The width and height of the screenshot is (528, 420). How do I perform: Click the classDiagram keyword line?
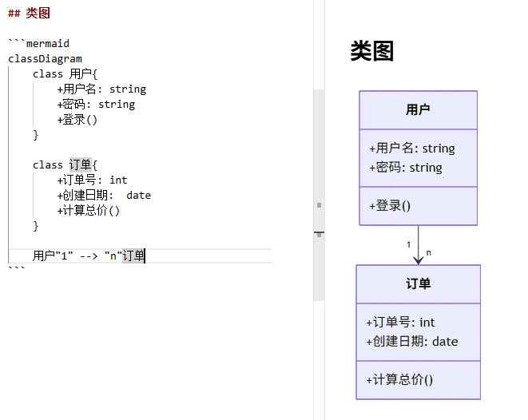(x=45, y=58)
